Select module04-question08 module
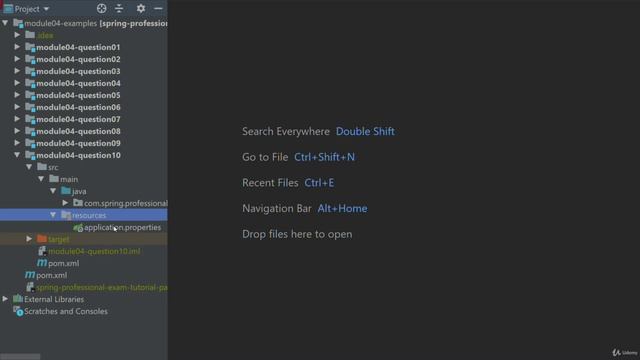640x360 pixels. point(78,131)
